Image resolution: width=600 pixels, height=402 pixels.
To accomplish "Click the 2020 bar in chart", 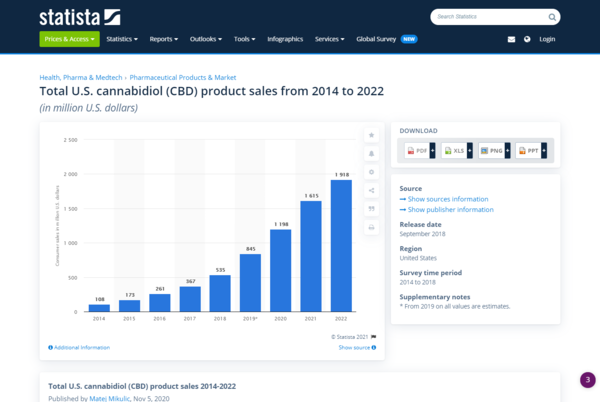I will (x=280, y=270).
